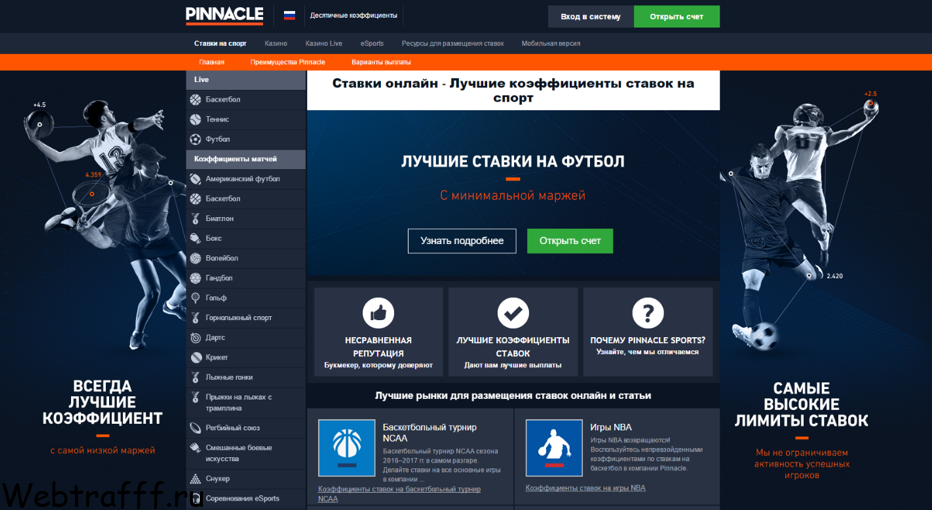The width and height of the screenshot is (932, 510).
Task: Click Почему Pinnacle Sports? card text
Action: (x=648, y=340)
